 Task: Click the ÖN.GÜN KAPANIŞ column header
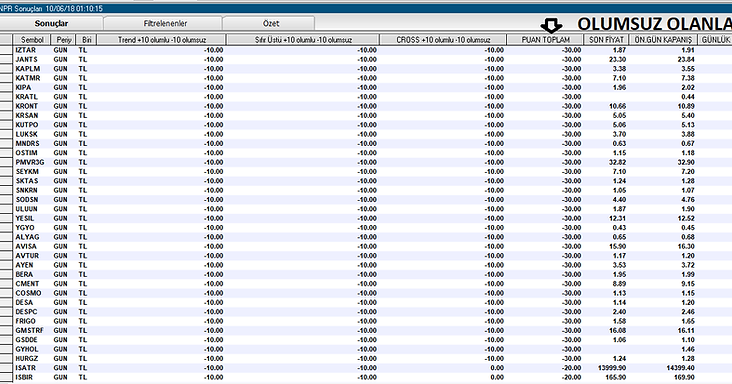tap(663, 40)
